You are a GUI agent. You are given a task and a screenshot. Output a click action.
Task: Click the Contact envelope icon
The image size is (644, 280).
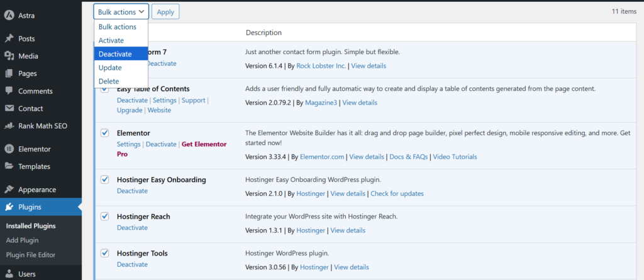click(x=9, y=109)
